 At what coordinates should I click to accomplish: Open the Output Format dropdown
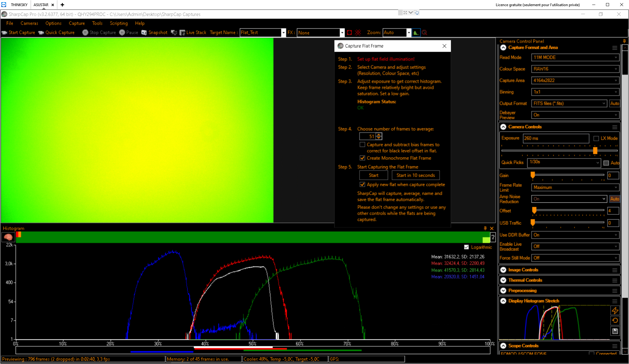(569, 104)
